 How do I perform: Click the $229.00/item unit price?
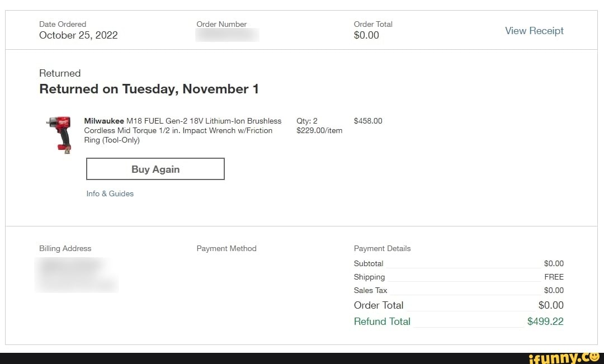(x=319, y=130)
